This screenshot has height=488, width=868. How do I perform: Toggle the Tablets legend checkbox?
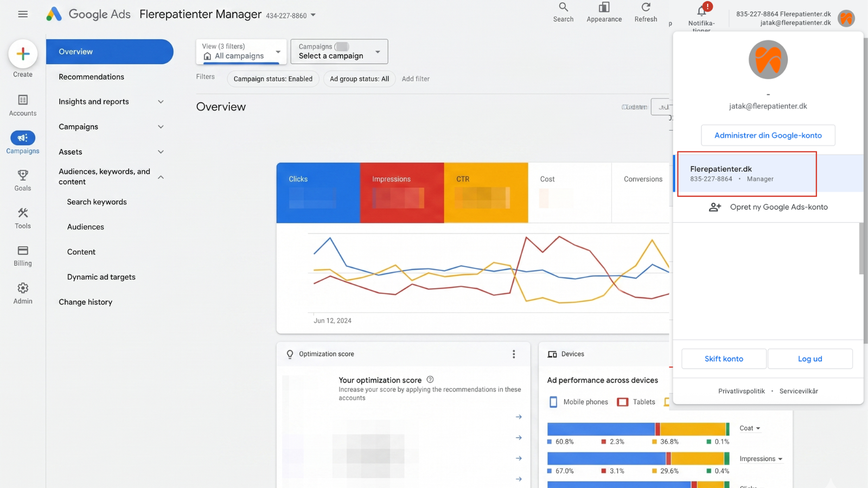pos(623,402)
